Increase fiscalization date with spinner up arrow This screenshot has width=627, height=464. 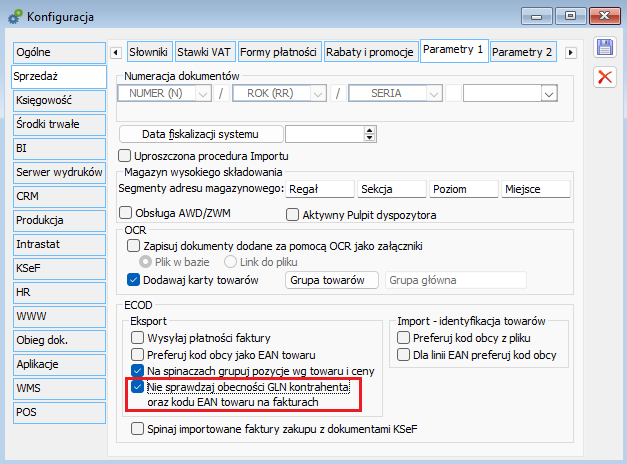pos(370,130)
